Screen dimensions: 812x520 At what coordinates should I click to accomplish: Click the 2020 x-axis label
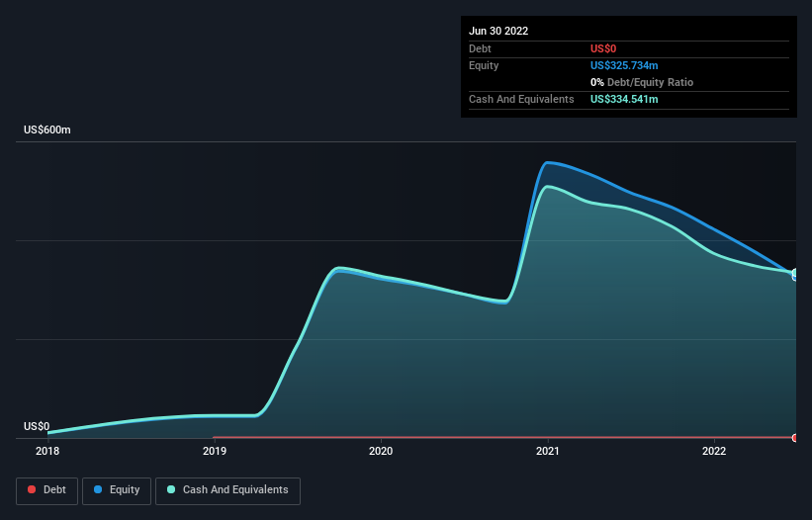pos(381,451)
